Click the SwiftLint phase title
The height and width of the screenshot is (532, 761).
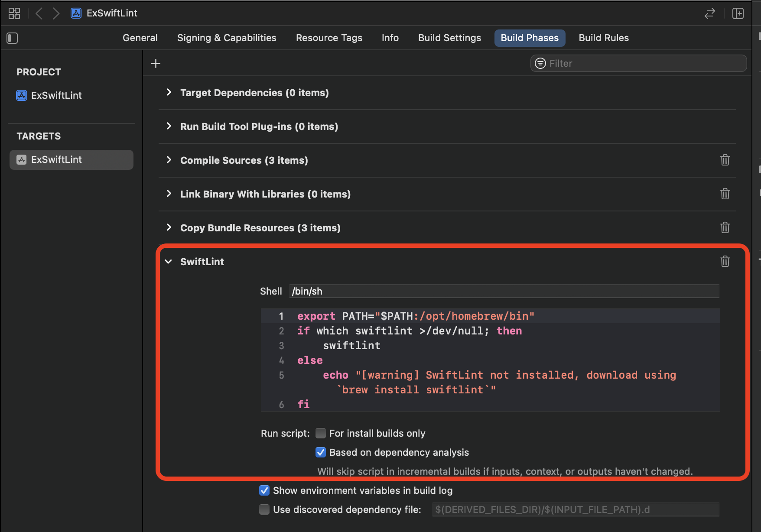[202, 262]
